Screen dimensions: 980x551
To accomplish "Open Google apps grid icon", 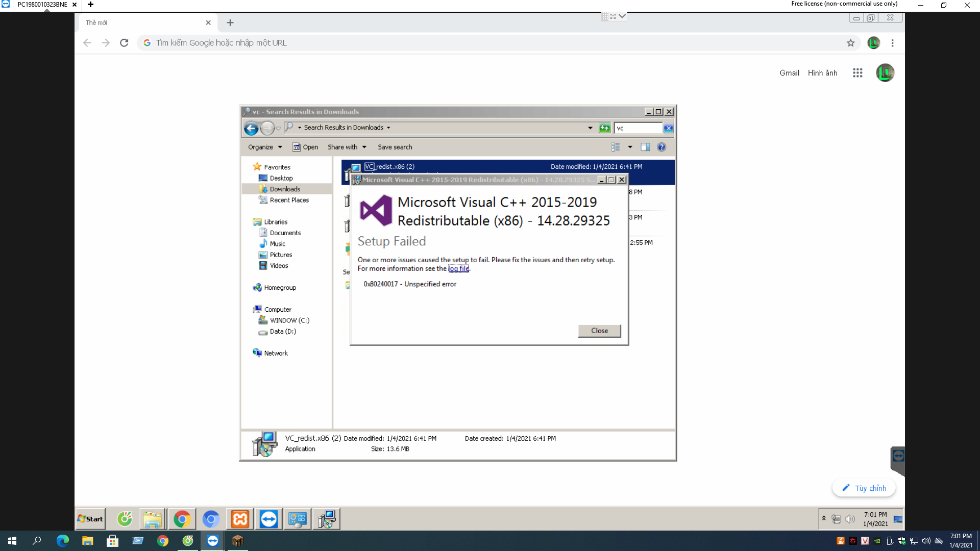I will 857,73.
